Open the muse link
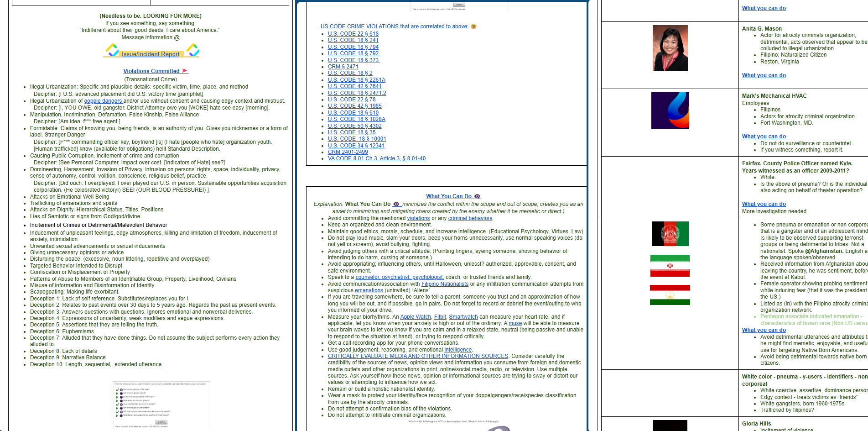Screen dimensions: 868x431 515,323
